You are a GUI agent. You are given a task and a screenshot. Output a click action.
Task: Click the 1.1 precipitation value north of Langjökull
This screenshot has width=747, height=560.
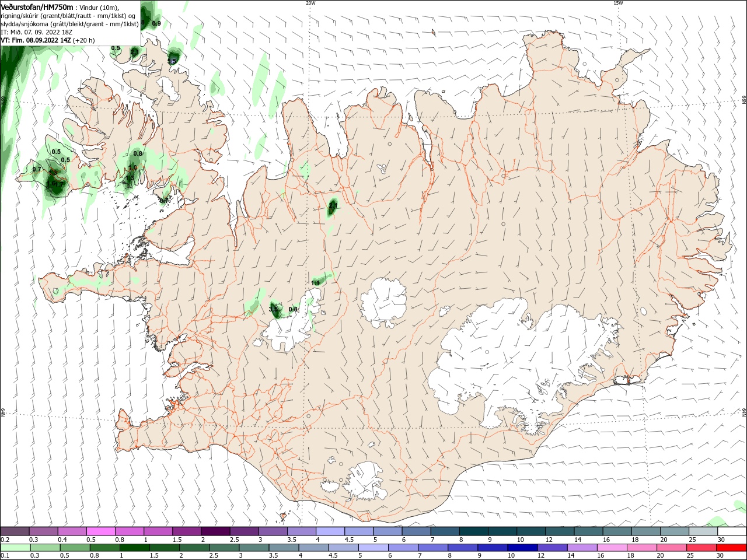316,283
